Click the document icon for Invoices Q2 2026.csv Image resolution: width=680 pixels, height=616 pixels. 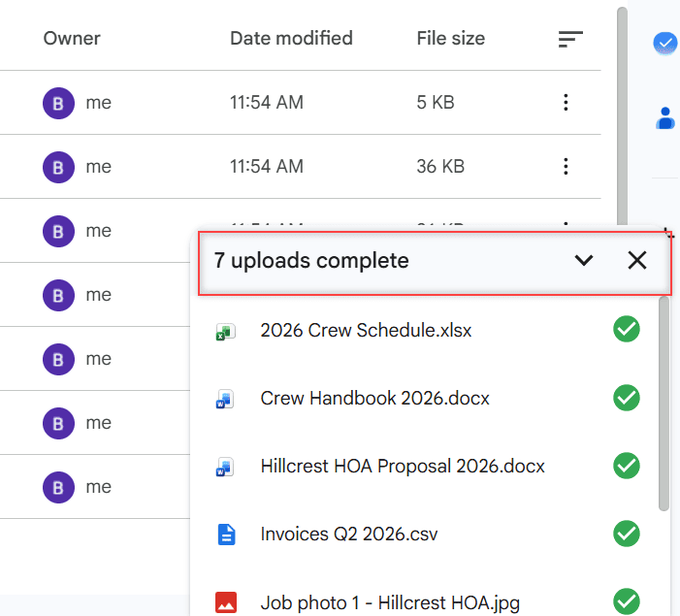(x=226, y=535)
